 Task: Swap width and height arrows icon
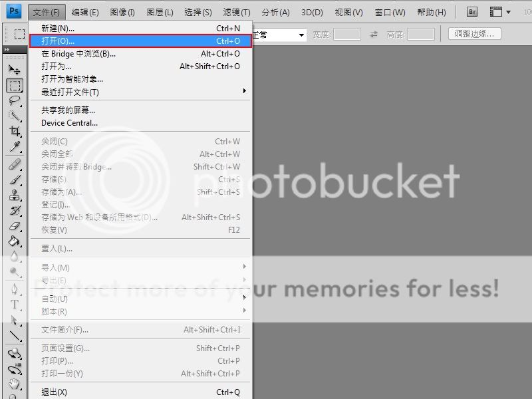374,35
